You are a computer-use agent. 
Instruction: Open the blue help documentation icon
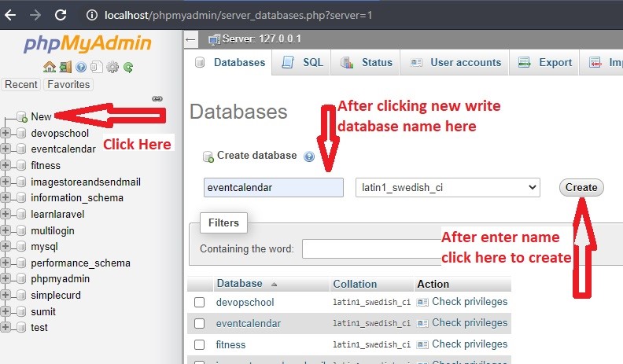click(80, 68)
